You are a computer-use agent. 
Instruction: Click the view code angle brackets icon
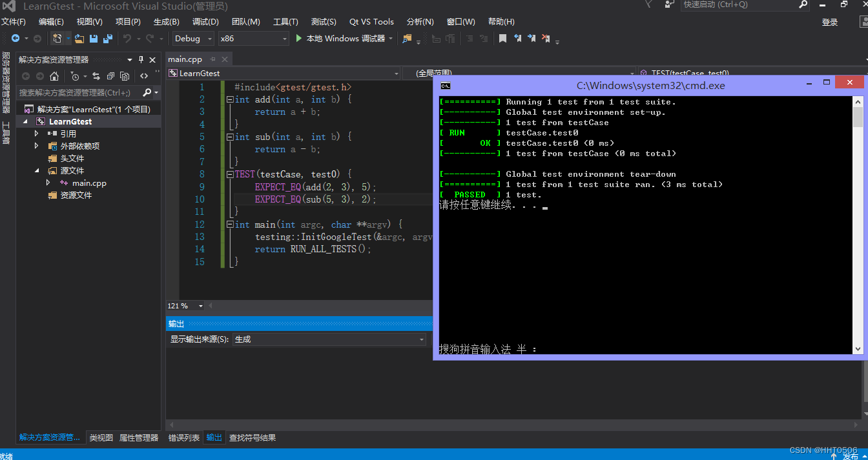pos(144,76)
